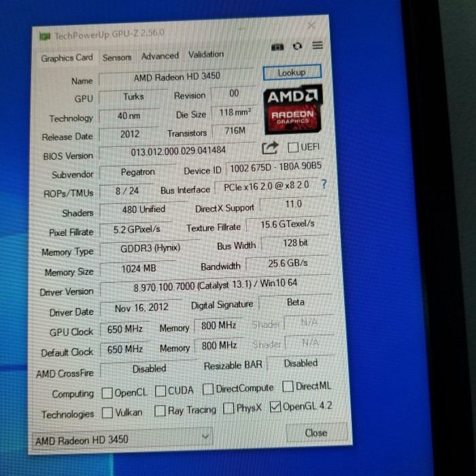
Task: Open the Advanced tab
Action: (x=160, y=56)
